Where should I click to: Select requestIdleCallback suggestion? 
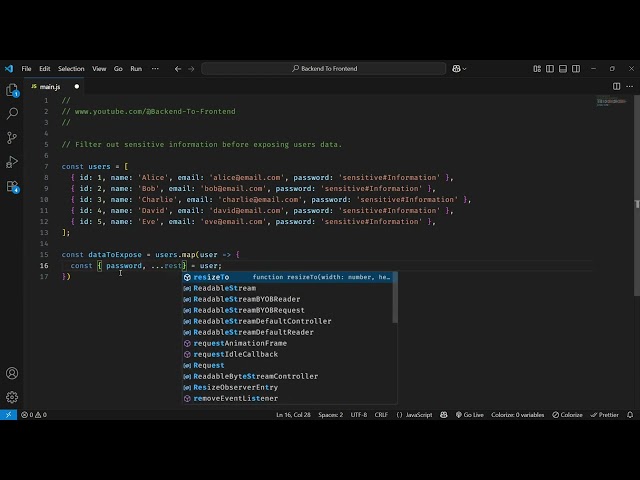(287, 354)
